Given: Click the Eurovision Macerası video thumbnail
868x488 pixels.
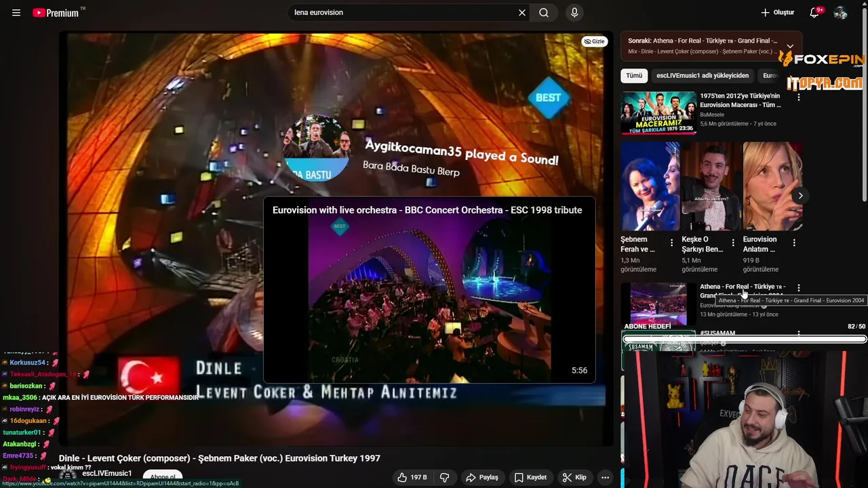Looking at the screenshot, I should pos(658,113).
